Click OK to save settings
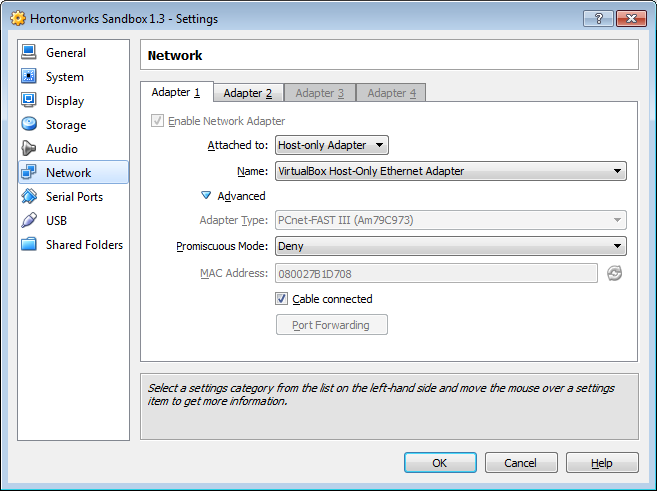 (x=440, y=463)
